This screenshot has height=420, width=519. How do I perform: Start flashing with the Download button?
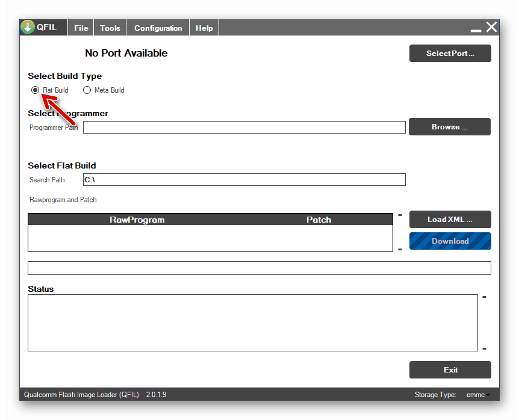point(450,241)
